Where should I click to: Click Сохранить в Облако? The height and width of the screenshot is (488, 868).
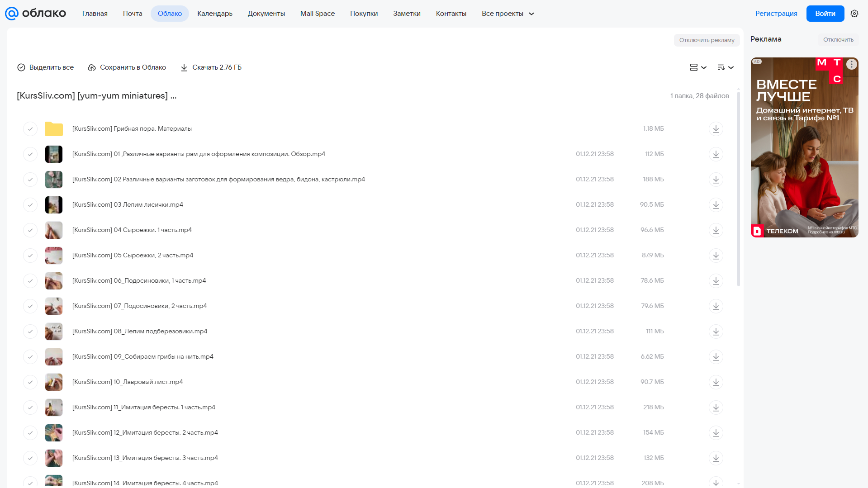[127, 67]
